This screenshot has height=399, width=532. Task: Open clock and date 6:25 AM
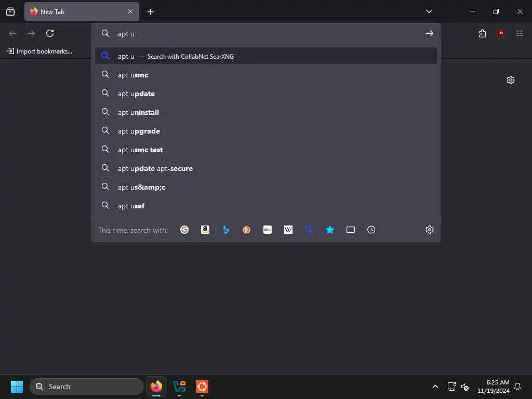[x=494, y=387]
